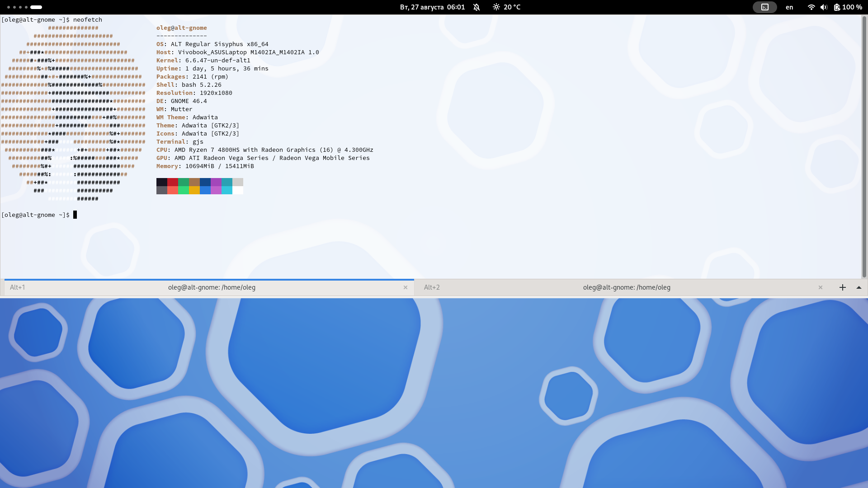Click the 'Terminal: gjs' line
The height and width of the screenshot is (488, 868).
click(180, 142)
